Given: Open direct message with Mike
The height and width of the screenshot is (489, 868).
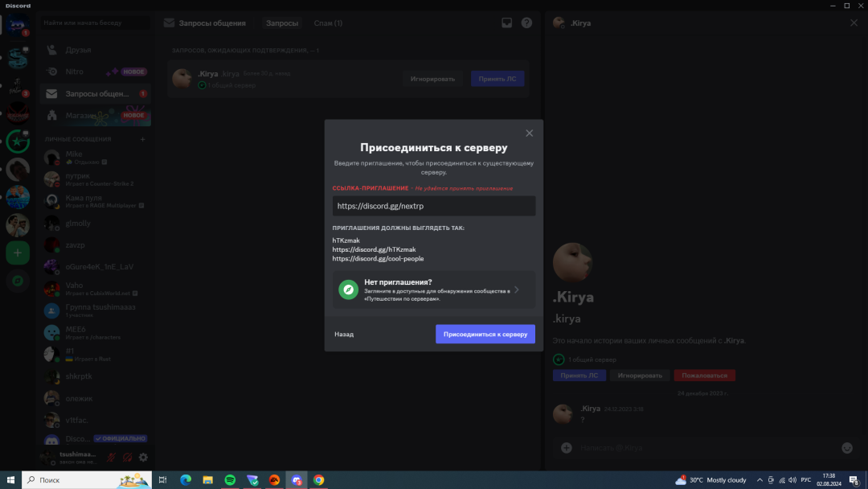Looking at the screenshot, I should [95, 158].
